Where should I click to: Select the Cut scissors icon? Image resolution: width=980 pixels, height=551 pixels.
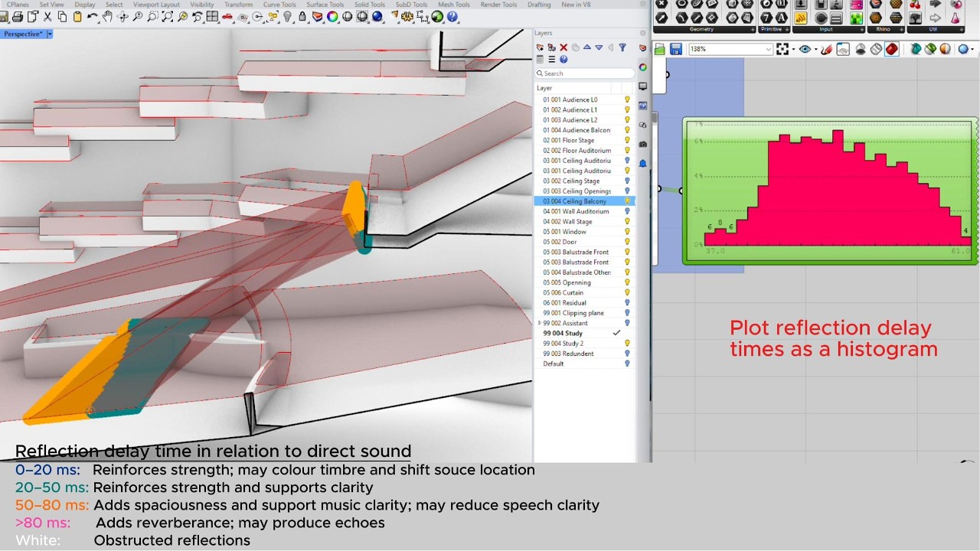click(x=47, y=17)
